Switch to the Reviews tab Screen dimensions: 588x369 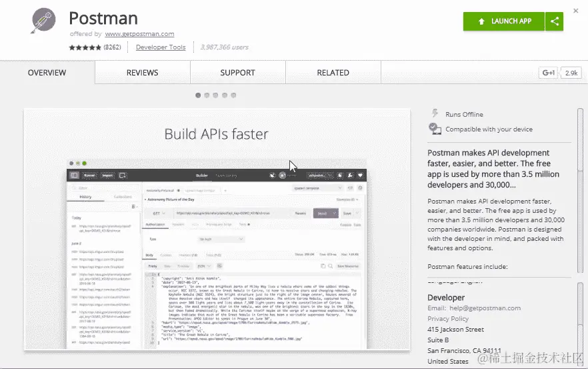click(142, 73)
